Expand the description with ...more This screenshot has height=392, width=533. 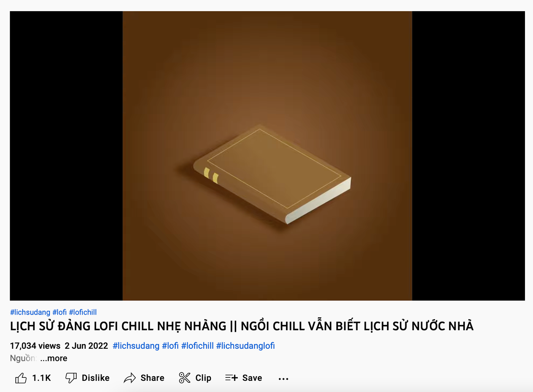tap(54, 358)
